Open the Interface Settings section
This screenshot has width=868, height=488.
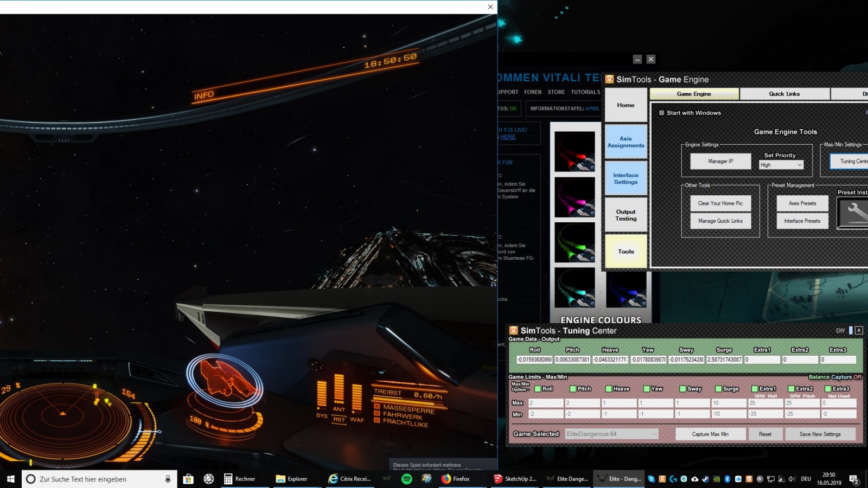click(626, 178)
